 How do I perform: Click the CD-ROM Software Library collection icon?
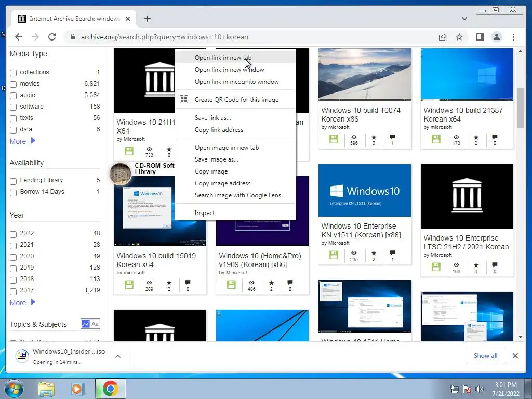[x=120, y=174]
